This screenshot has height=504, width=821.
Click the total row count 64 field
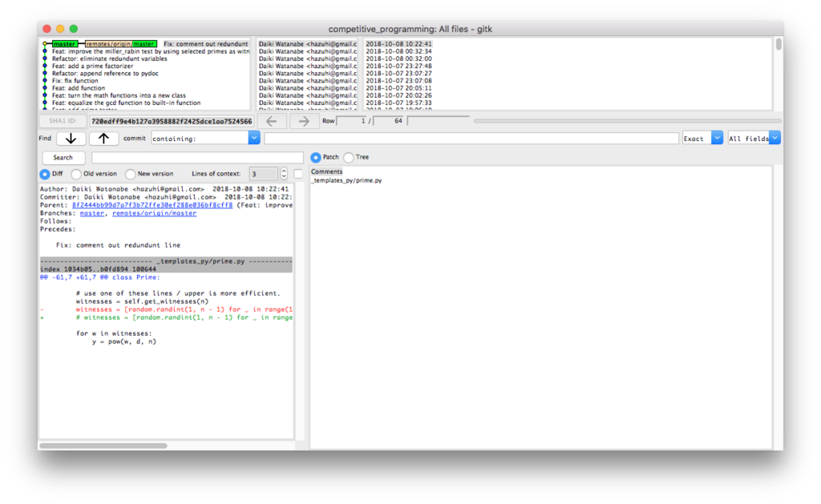click(x=389, y=121)
